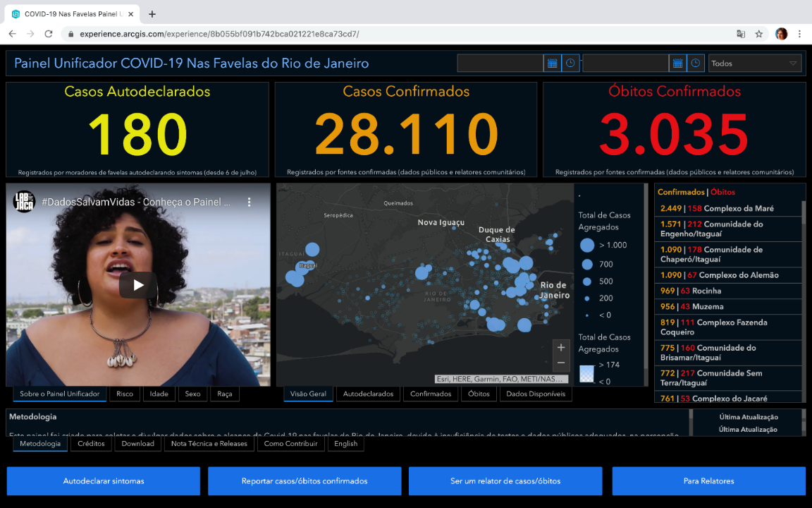
Task: Select Complexo Fazenda Coqueiro list row
Action: tap(728, 327)
